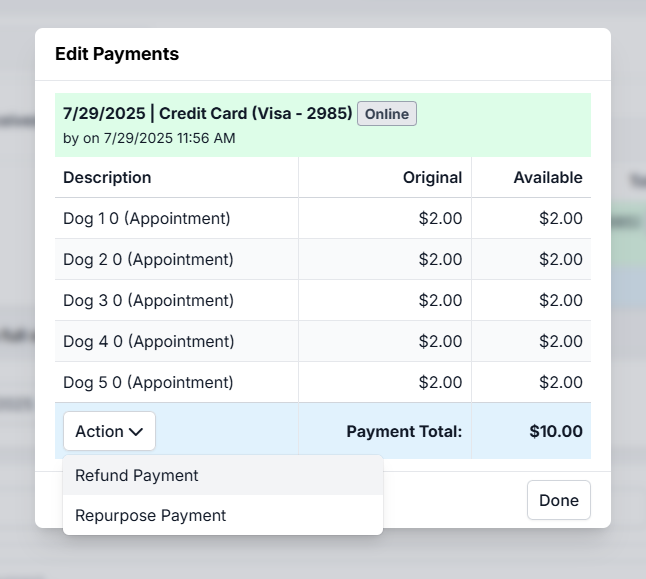The height and width of the screenshot is (579, 646).
Task: Click the Credit Card Visa 2985 header
Action: (x=208, y=113)
